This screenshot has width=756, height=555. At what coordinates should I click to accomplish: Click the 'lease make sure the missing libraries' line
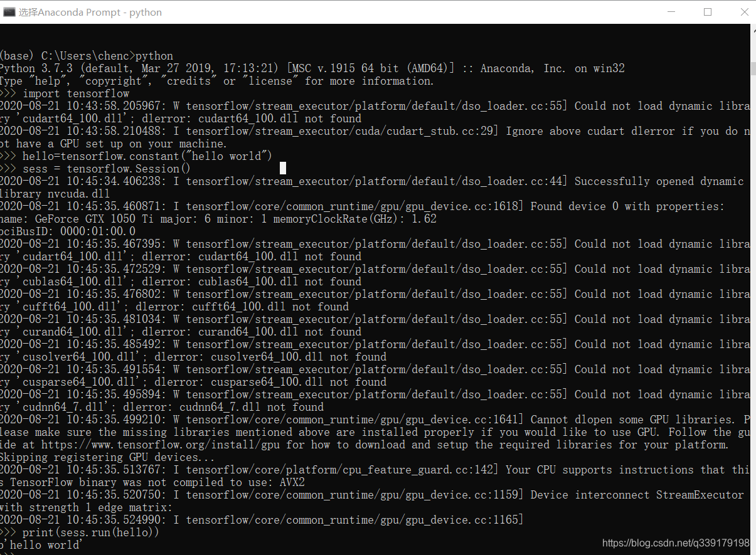pos(375,432)
